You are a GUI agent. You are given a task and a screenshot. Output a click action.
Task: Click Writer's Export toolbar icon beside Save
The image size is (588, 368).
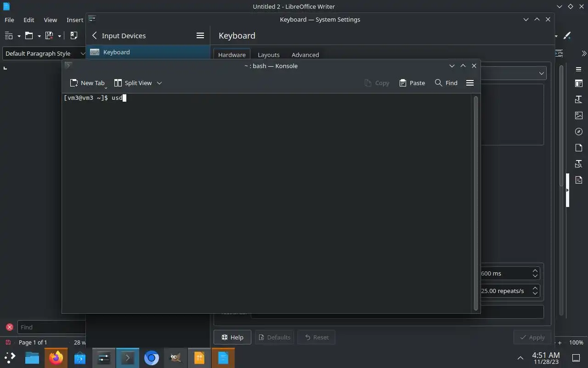click(x=73, y=35)
